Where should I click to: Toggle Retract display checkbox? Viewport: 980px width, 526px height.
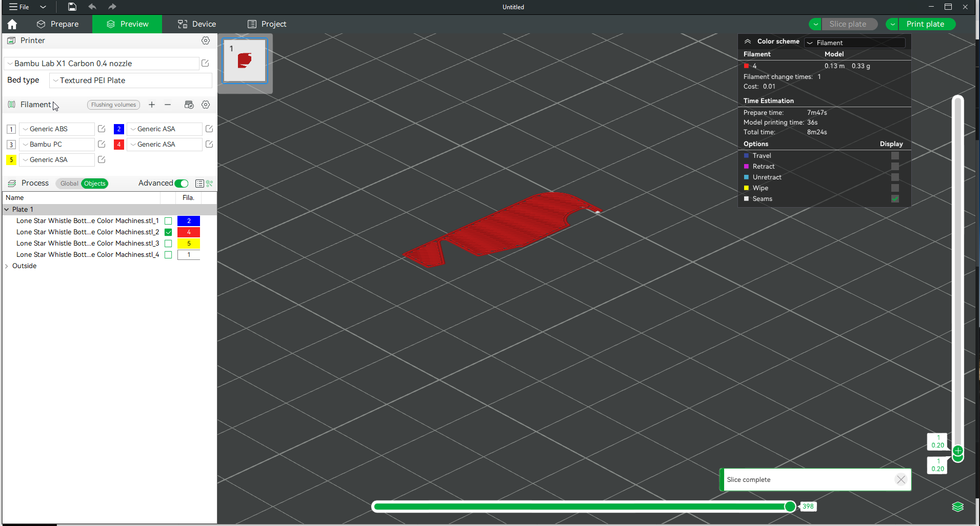tap(895, 166)
